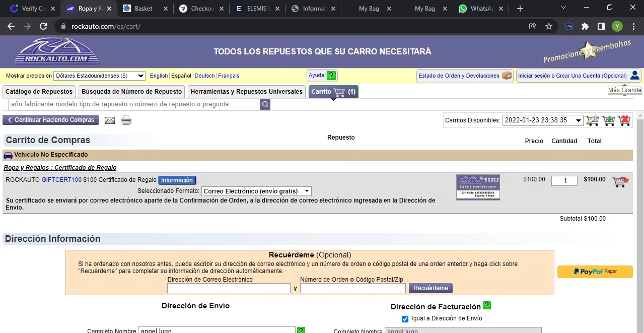Open Búsqueda de Número de Repuesto tab
The height and width of the screenshot is (333, 644).
[x=131, y=92]
